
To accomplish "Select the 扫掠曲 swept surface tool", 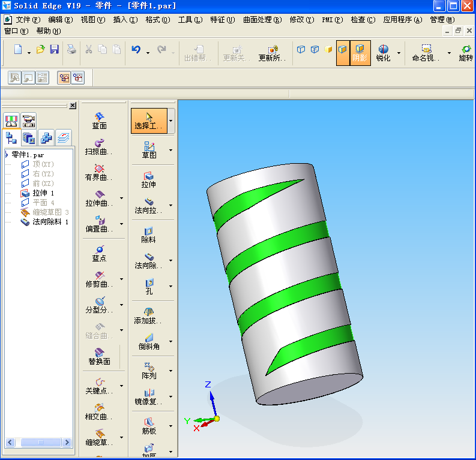I will point(98,147).
